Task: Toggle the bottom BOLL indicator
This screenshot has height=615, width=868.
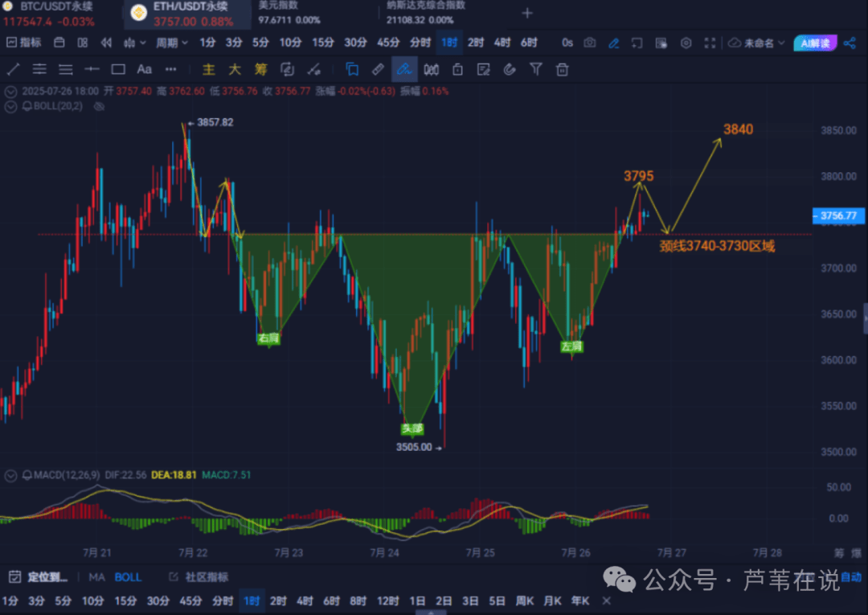Action: point(127,577)
